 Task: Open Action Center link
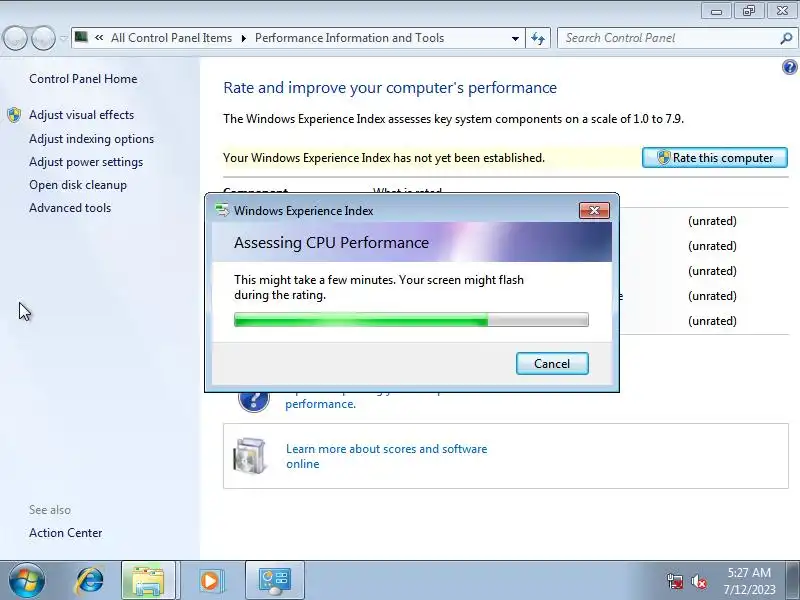65,533
